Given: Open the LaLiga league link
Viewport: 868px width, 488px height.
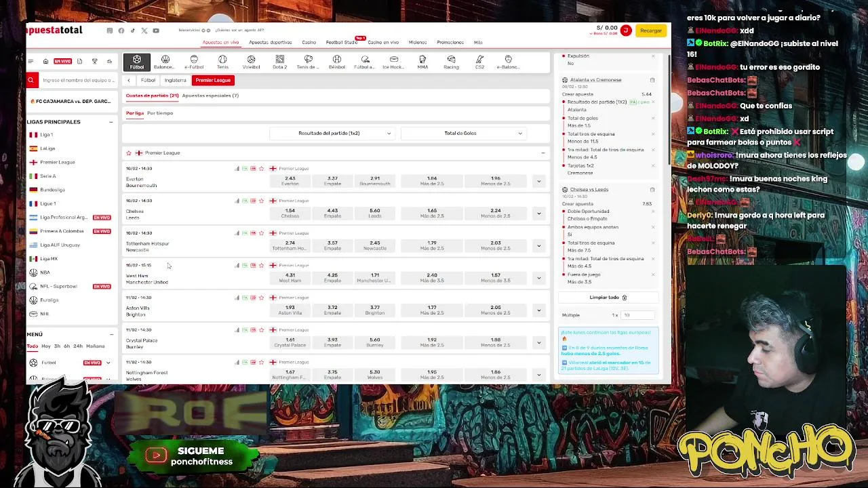Looking at the screenshot, I should coord(47,148).
